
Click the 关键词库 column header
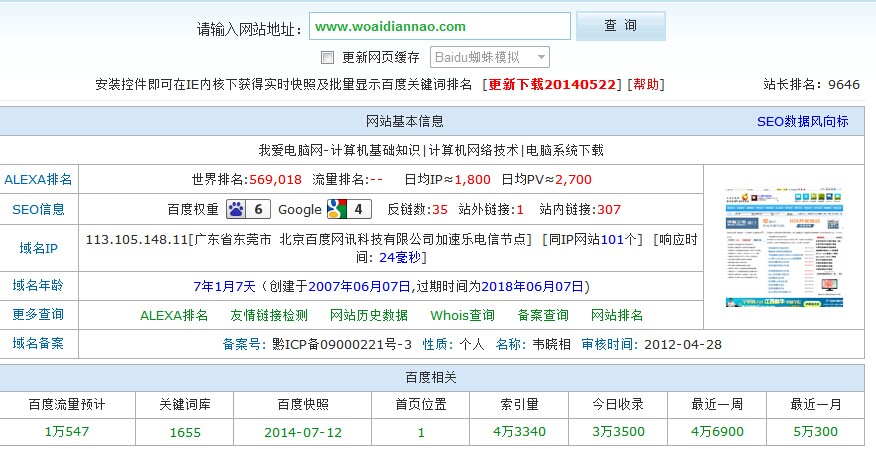click(x=185, y=404)
